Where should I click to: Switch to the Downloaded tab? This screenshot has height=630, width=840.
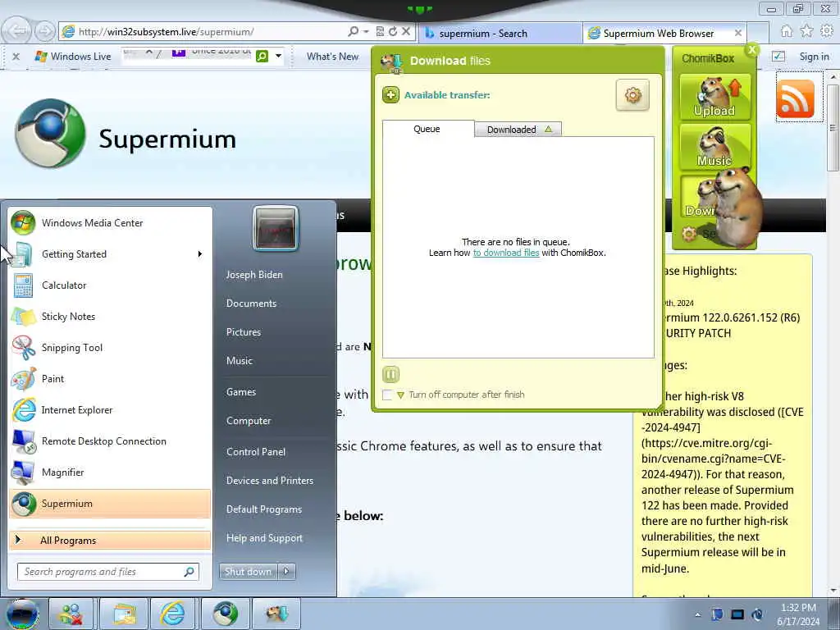pyautogui.click(x=518, y=129)
